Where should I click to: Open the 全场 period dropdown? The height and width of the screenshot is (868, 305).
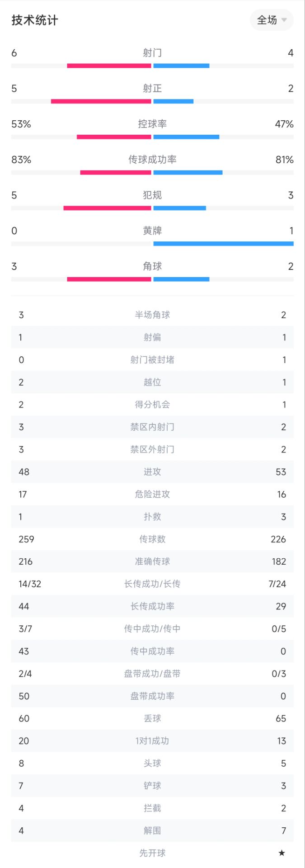(272, 20)
